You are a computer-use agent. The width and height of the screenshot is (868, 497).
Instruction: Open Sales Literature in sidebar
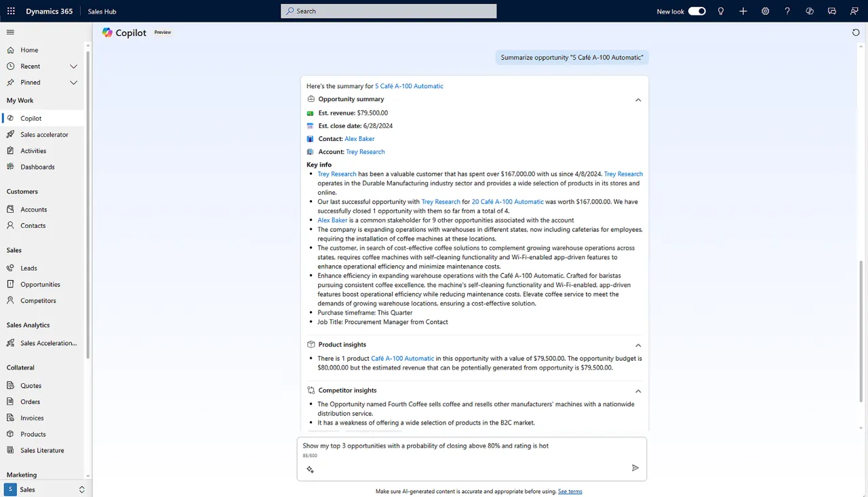pos(43,450)
